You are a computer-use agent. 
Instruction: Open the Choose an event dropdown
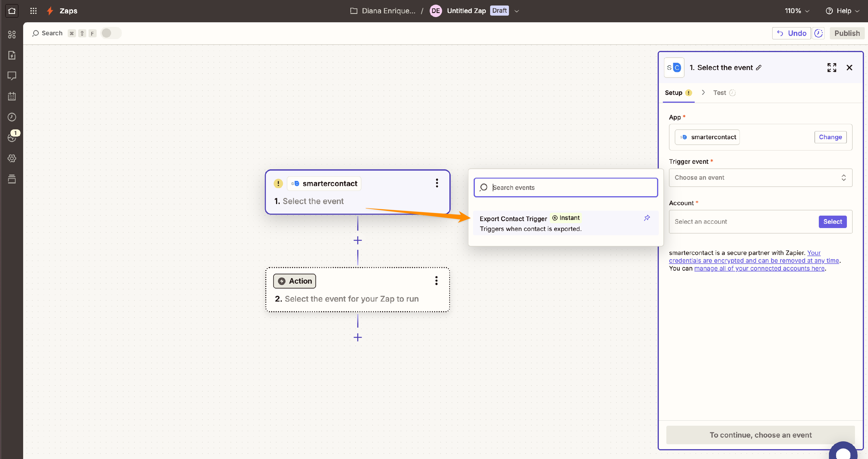pyautogui.click(x=760, y=178)
